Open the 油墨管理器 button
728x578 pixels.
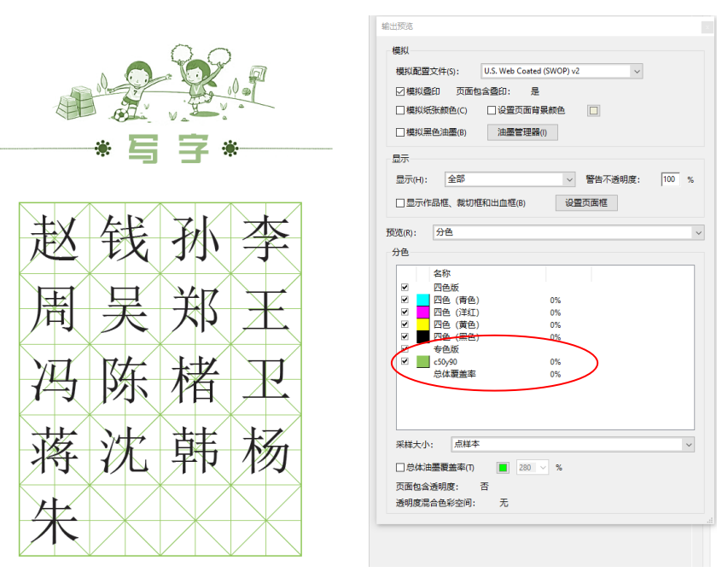(x=522, y=132)
